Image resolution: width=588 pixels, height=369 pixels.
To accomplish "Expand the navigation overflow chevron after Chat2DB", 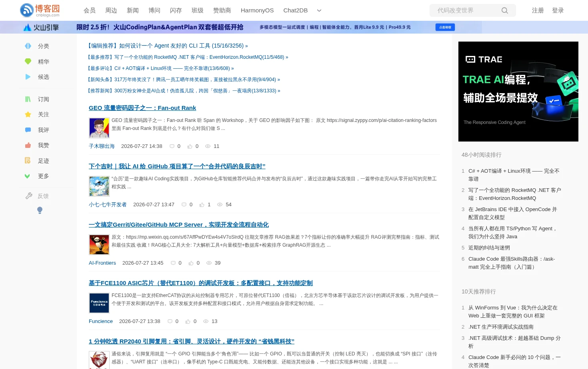I will (x=319, y=10).
